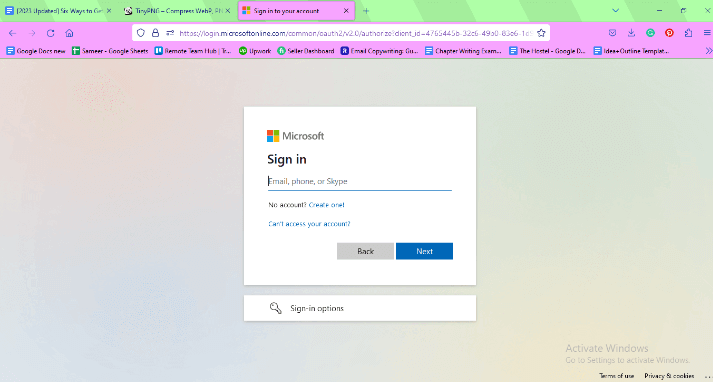Minimize the browser window
Viewport: 713px width, 382px height.
(x=660, y=10)
